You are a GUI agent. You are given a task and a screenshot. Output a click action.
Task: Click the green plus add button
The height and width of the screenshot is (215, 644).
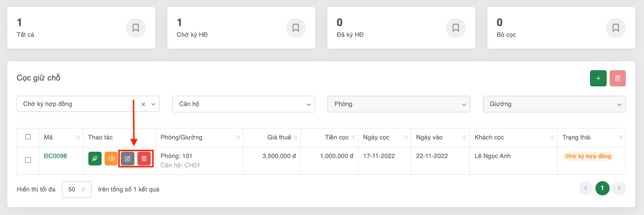click(x=598, y=79)
